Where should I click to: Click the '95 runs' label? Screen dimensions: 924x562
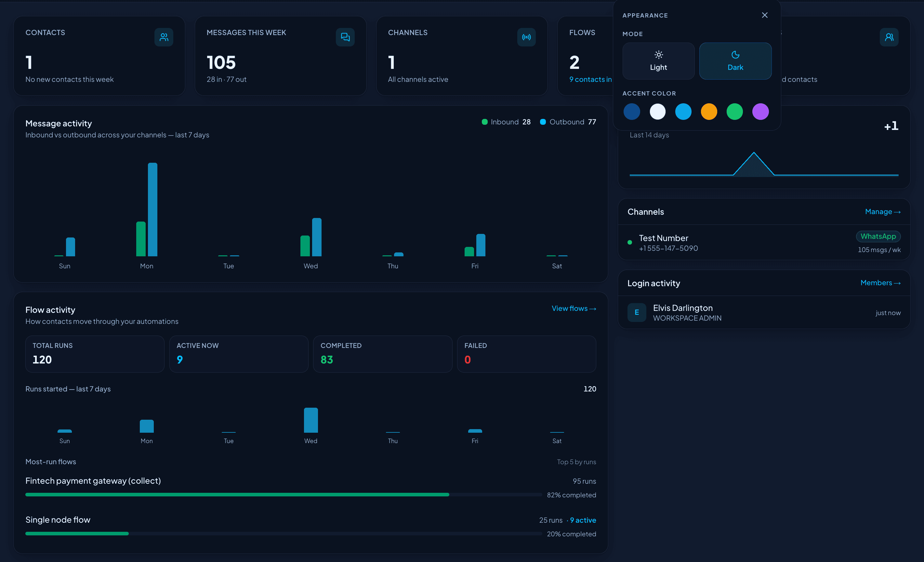click(x=584, y=481)
